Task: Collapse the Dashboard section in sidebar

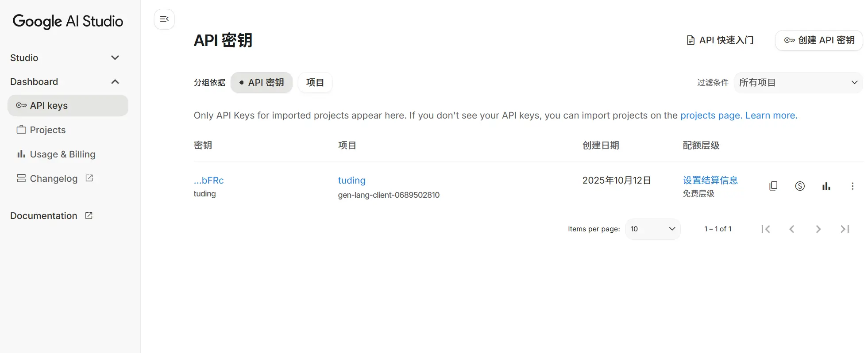Action: coord(115,82)
